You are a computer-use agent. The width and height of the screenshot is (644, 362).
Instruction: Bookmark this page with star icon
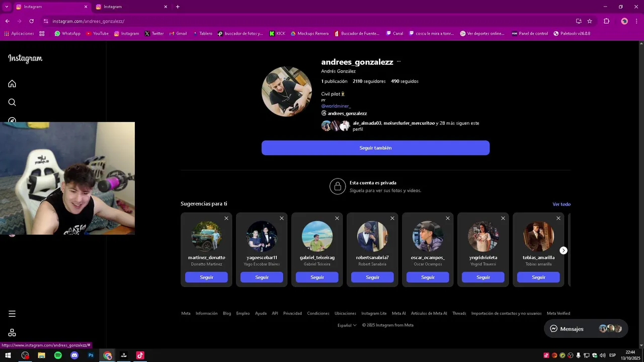(590, 21)
